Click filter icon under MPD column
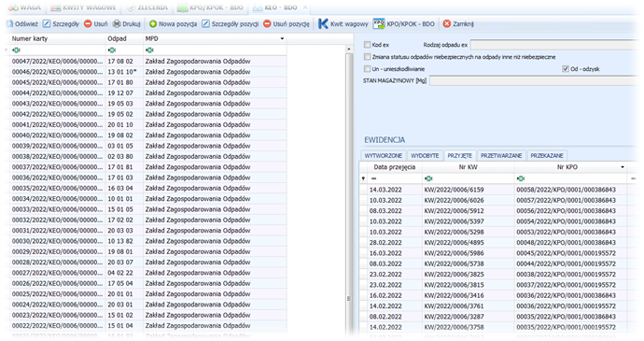The image size is (644, 341). [x=149, y=50]
